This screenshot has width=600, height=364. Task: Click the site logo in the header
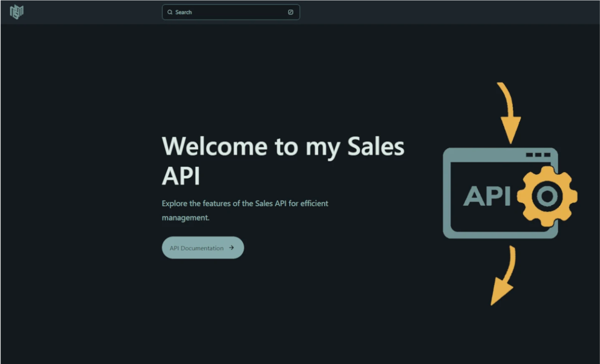17,12
